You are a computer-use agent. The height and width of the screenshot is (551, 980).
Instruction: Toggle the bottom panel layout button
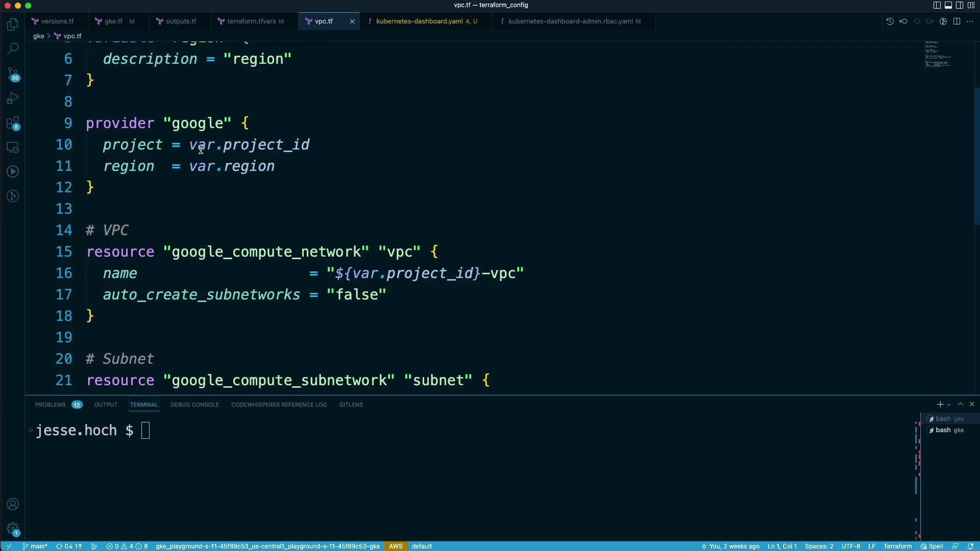pos(948,5)
